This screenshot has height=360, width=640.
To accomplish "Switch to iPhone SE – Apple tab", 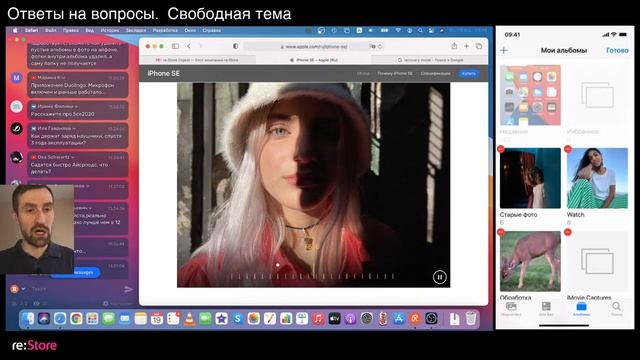I will 313,60.
